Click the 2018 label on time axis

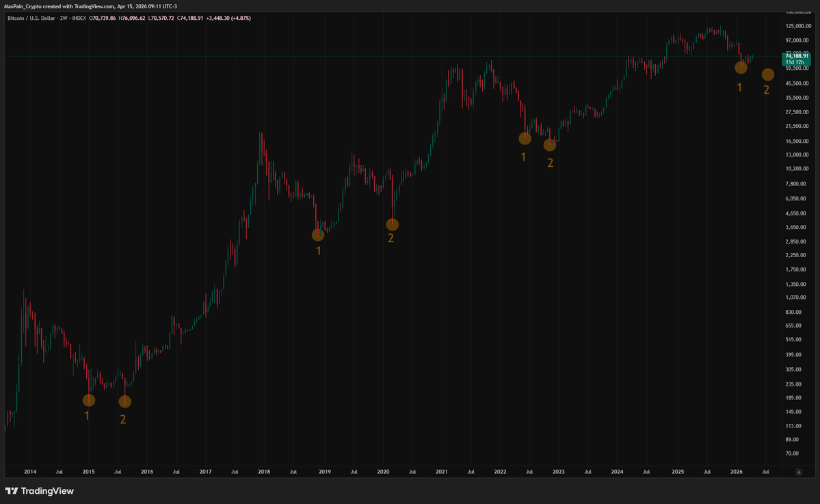point(264,472)
